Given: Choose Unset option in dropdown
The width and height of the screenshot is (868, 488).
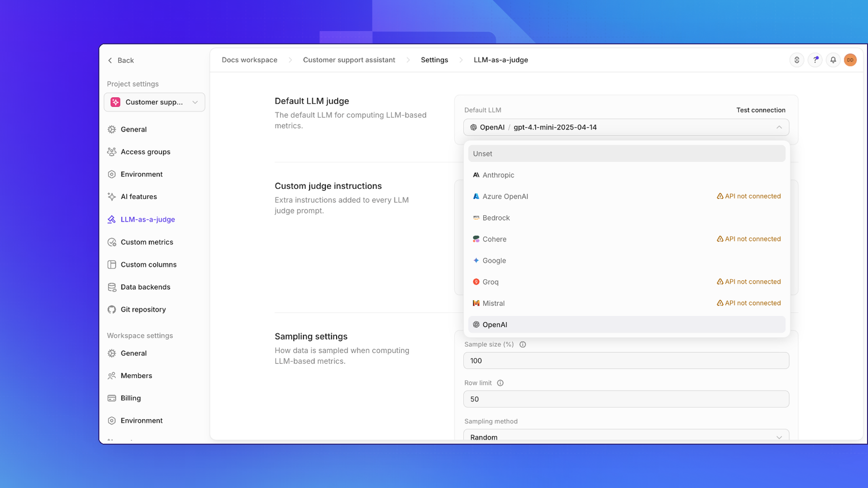Looking at the screenshot, I should click(626, 154).
